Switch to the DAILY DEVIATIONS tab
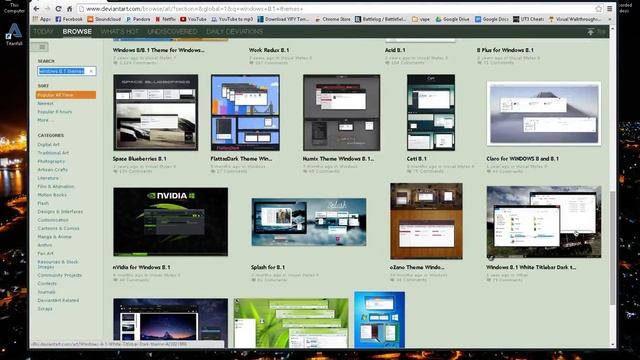640x360 pixels. [x=234, y=31]
